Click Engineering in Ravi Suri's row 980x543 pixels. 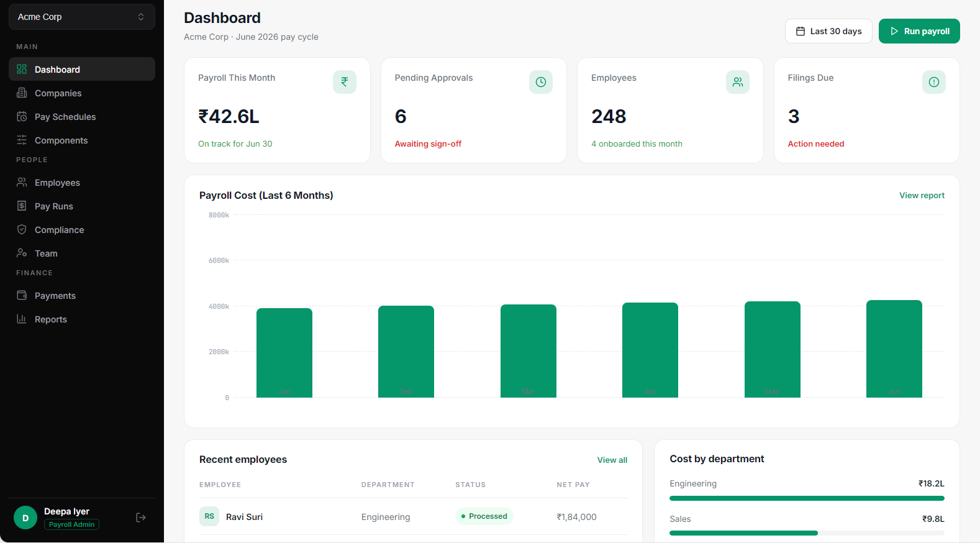[x=386, y=517]
